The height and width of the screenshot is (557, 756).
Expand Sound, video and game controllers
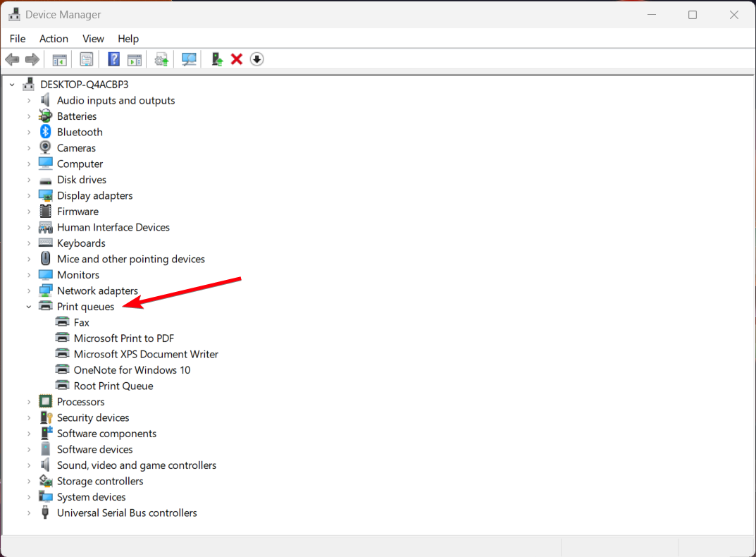(29, 465)
